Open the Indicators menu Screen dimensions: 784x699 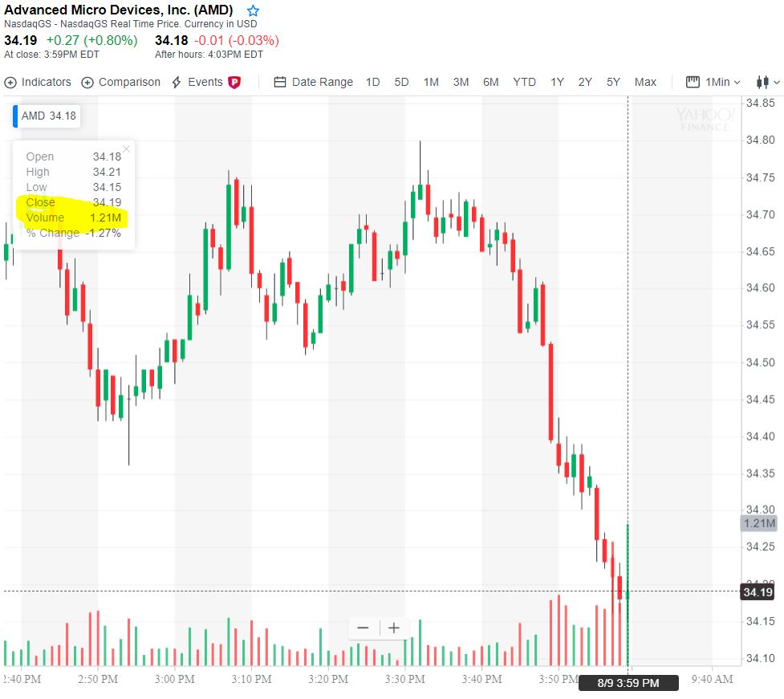coord(38,82)
